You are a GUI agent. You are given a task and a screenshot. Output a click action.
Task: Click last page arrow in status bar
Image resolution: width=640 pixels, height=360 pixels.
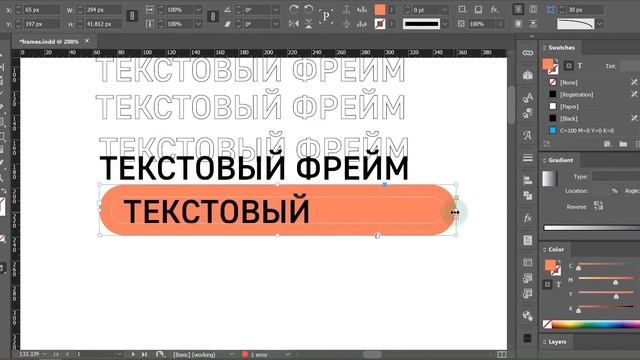point(144,354)
